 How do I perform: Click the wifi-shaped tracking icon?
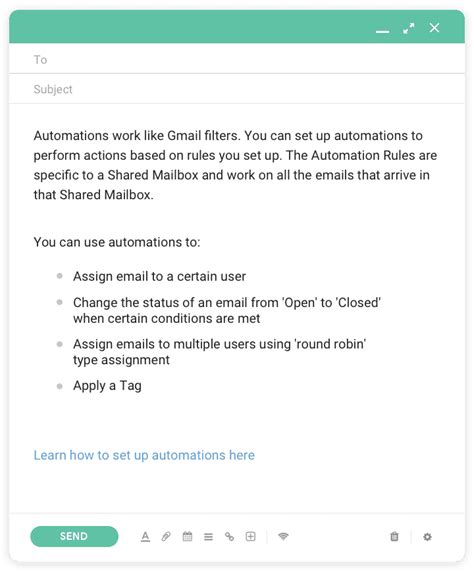[x=283, y=536]
